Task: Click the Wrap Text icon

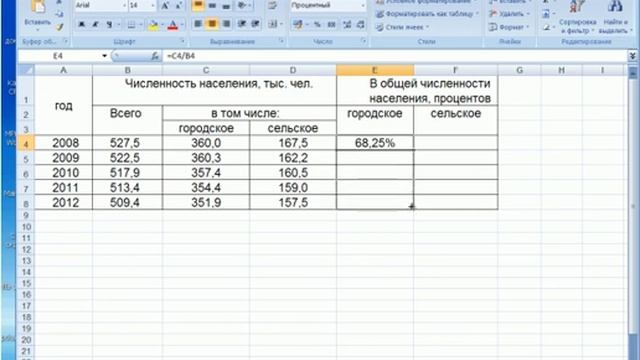Action: [x=272, y=5]
